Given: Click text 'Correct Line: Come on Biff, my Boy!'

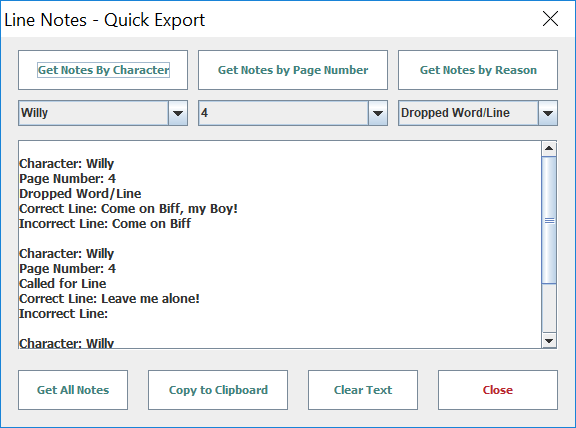Looking at the screenshot, I should pos(129,209).
